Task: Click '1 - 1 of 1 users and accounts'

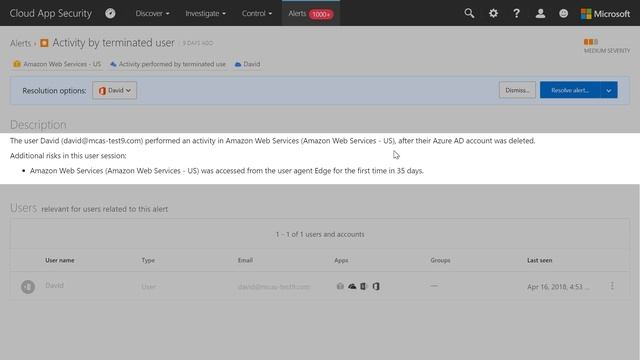Action: click(320, 234)
